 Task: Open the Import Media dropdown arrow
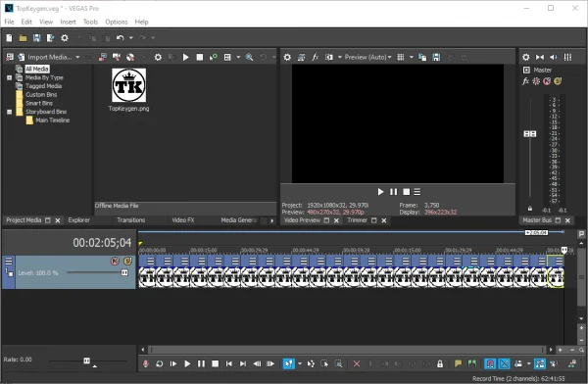[77, 57]
